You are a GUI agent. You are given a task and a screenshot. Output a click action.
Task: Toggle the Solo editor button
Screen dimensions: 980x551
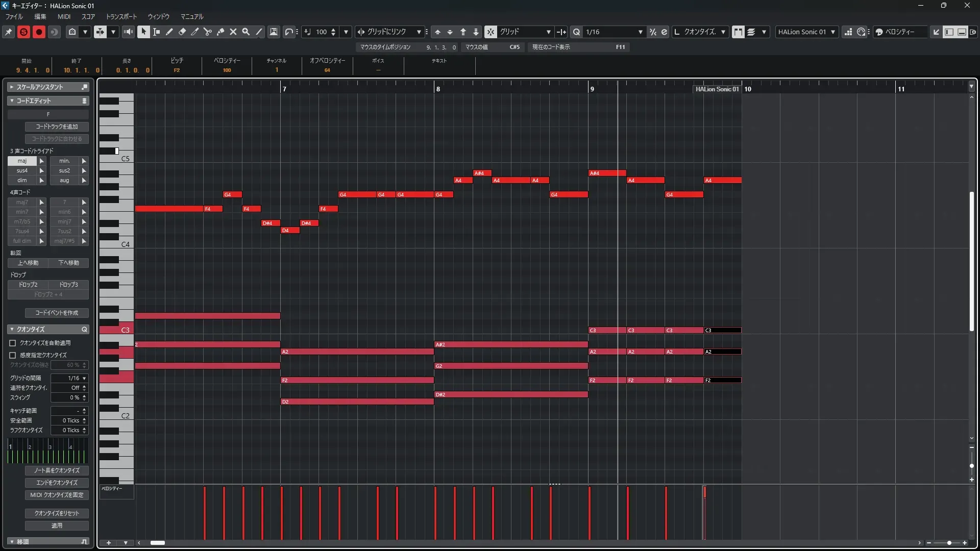23,32
